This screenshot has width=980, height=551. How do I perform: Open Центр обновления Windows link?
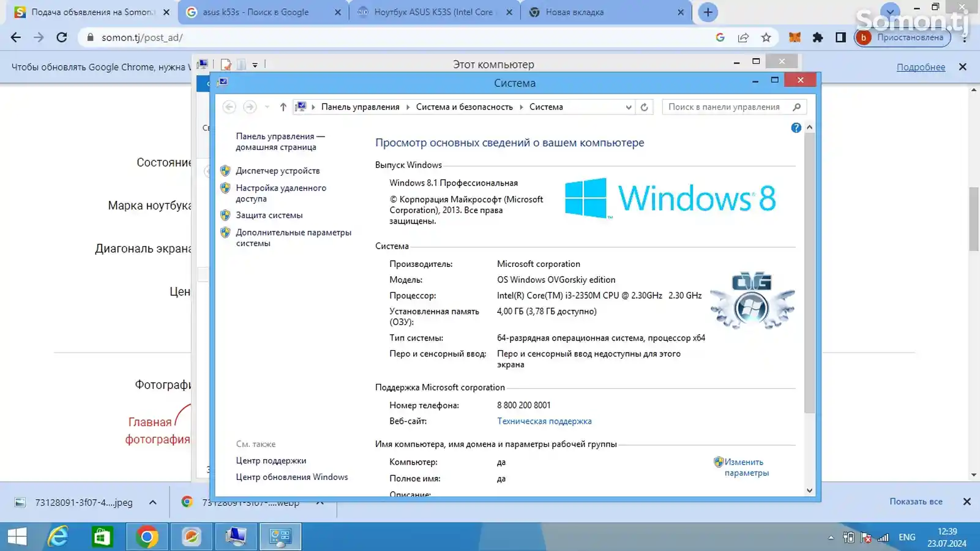(x=292, y=477)
